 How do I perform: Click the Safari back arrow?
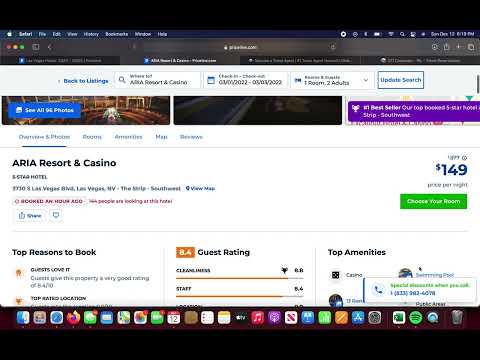[50, 47]
